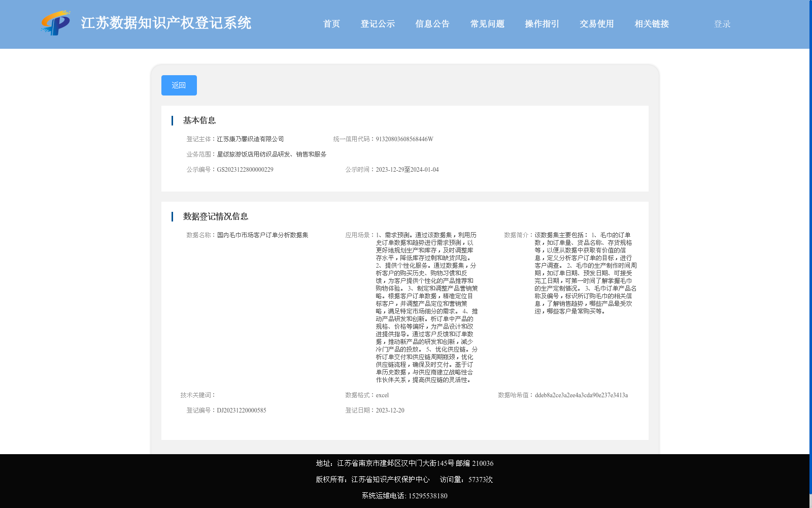The height and width of the screenshot is (508, 812).
Task: Click the 江苏省知识产权保护中心 copyright text
Action: click(390, 480)
